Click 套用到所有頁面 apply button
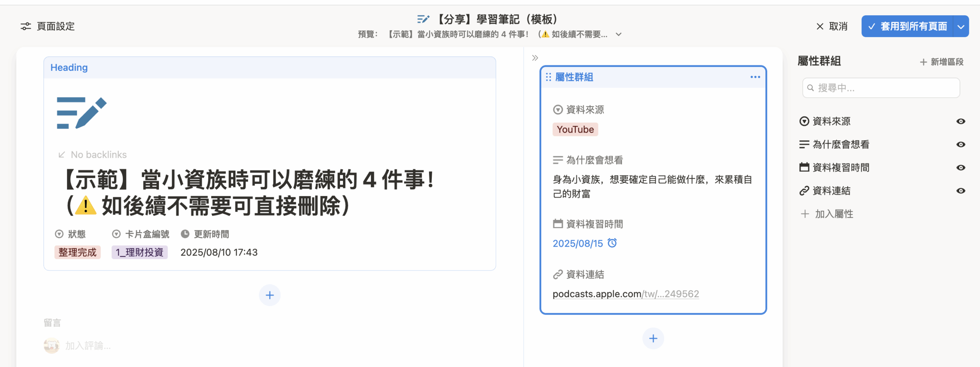 coord(907,26)
